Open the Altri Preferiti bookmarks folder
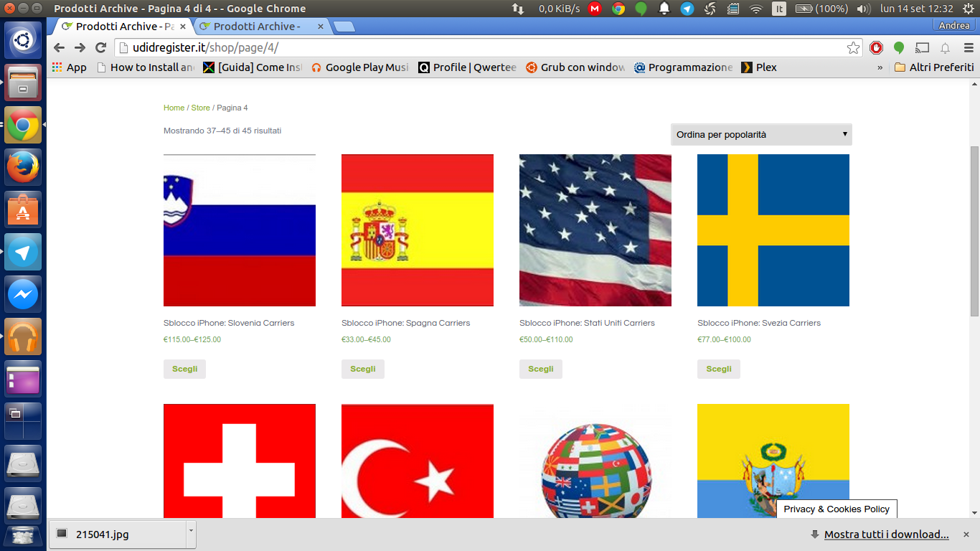The width and height of the screenshot is (980, 551). coord(934,67)
